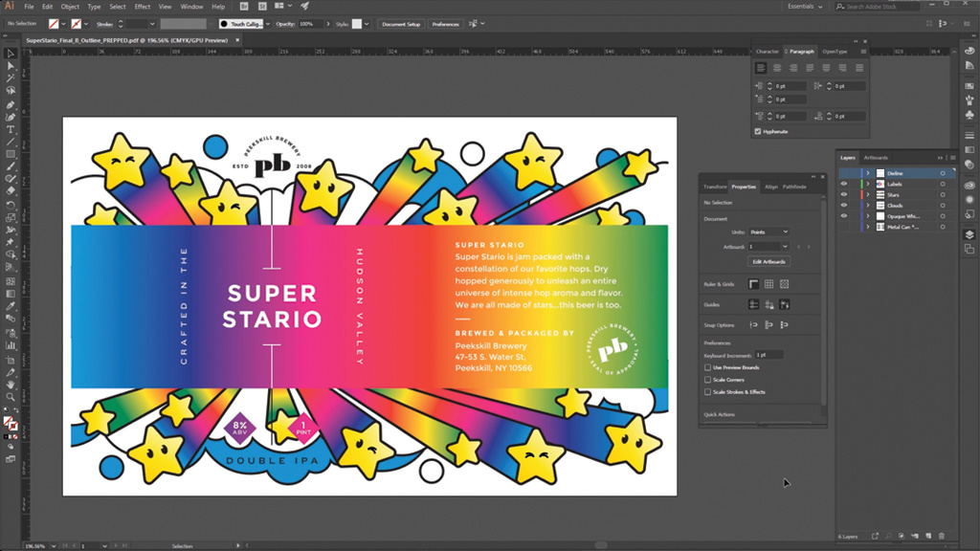The height and width of the screenshot is (551, 980).
Task: Switch to the OpenType tab
Action: 835,52
